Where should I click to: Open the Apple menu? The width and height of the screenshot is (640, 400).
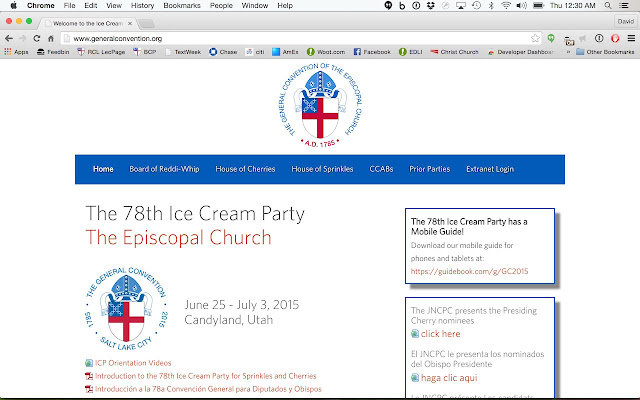coord(13,5)
